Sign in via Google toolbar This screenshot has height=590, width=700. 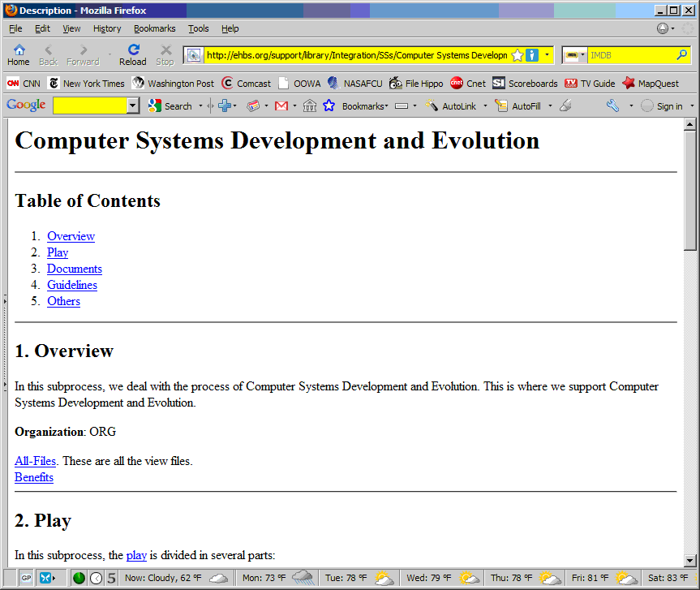click(662, 106)
